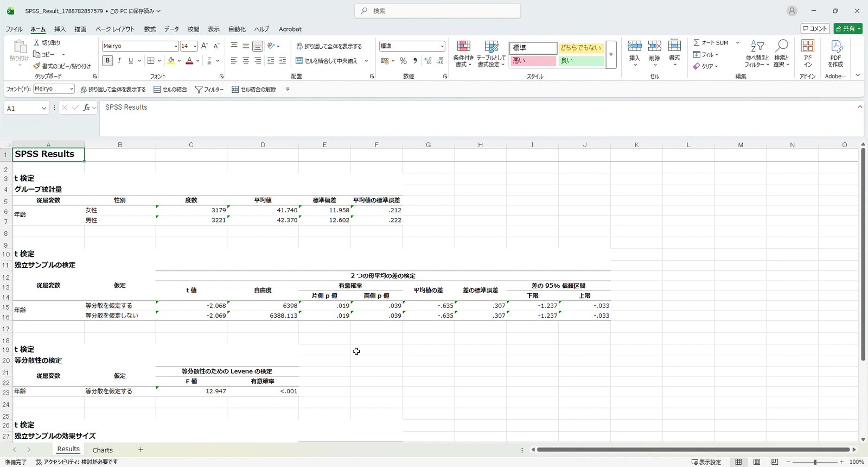Viewport: 868px width, 467px height.
Task: Select Page Layout view in status bar
Action: coord(757,462)
